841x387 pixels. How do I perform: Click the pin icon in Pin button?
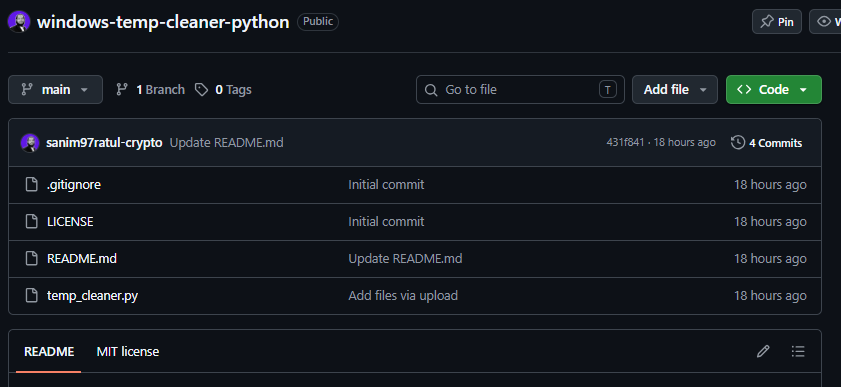[x=767, y=22]
